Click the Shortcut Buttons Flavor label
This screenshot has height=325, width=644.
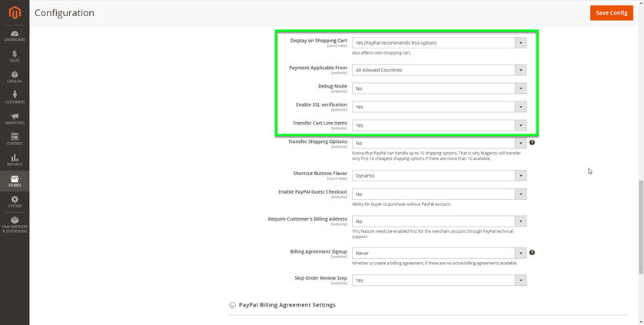[x=320, y=174]
